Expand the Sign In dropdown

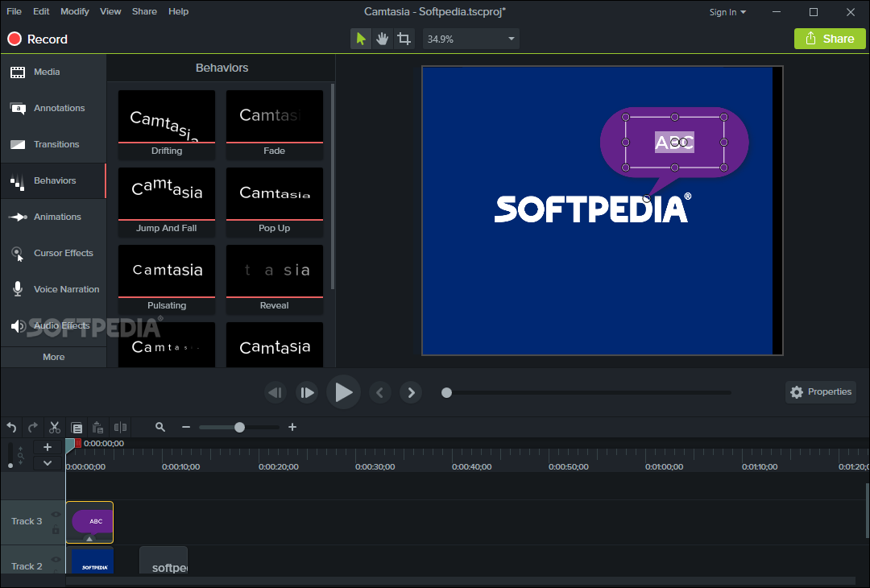click(727, 12)
